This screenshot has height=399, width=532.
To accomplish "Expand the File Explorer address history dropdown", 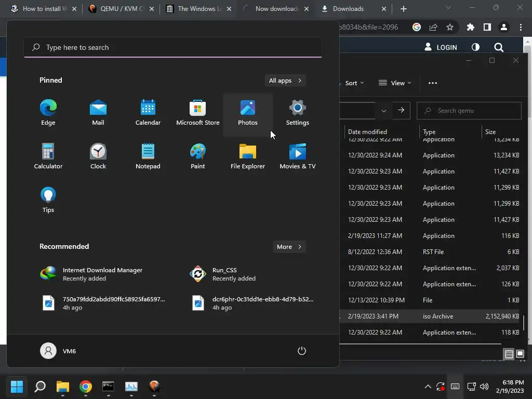I will click(384, 111).
